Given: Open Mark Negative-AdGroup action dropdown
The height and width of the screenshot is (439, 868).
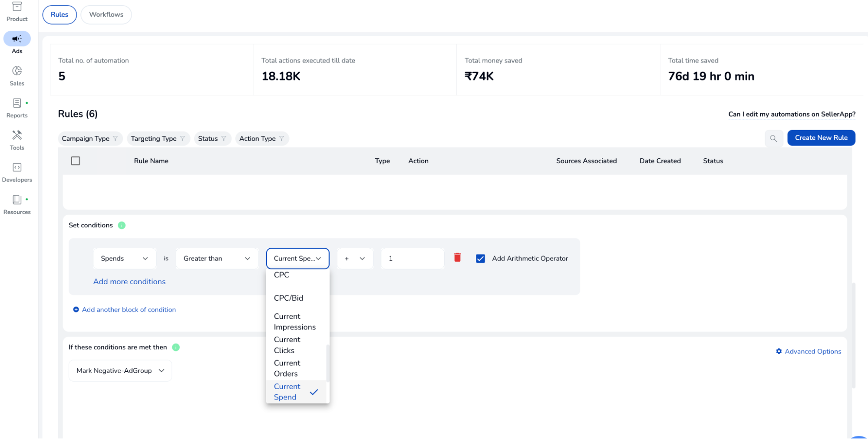Looking at the screenshot, I should (120, 370).
